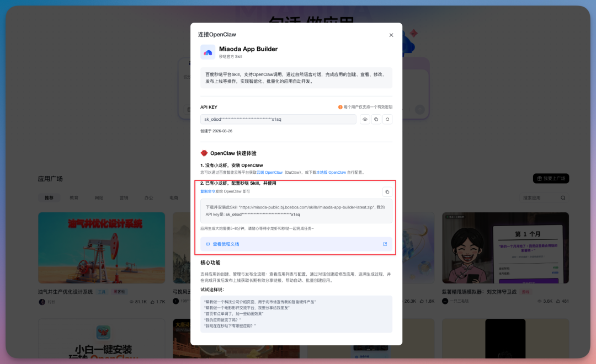Screen dimensions: 596x364
Task: Click the OpenClaw crab icon in 快速体验 section
Action: (204, 153)
